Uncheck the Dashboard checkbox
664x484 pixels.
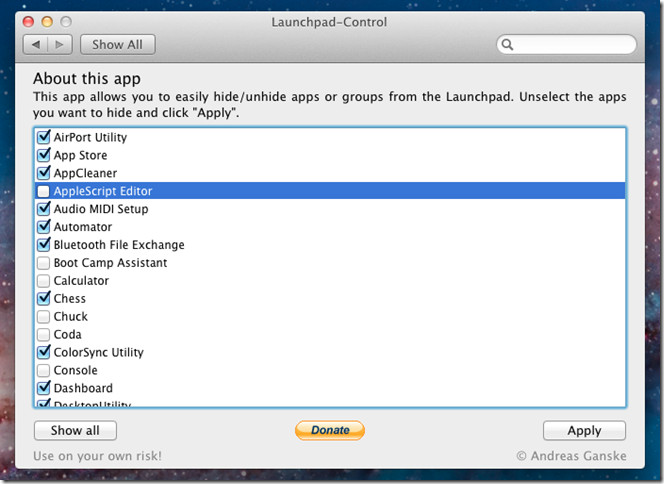click(x=44, y=388)
